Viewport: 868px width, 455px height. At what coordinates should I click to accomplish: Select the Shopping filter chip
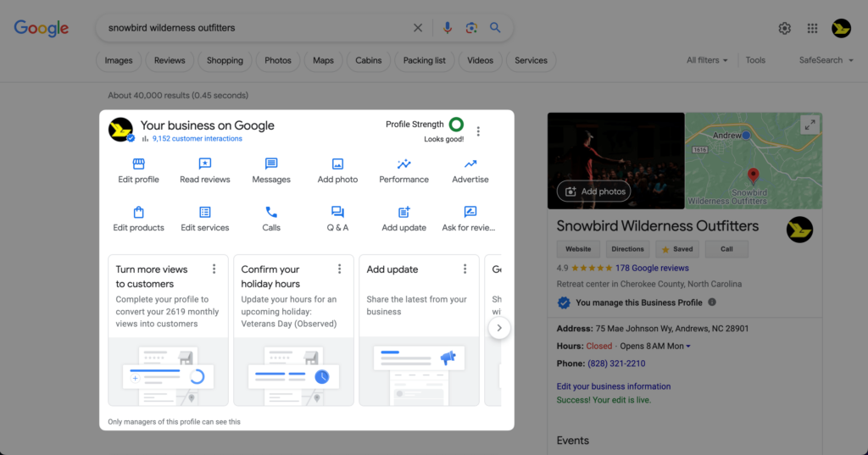[x=225, y=60]
